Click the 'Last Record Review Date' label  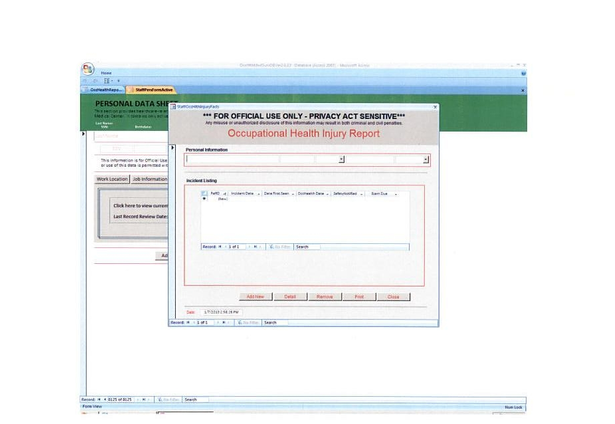click(x=140, y=217)
